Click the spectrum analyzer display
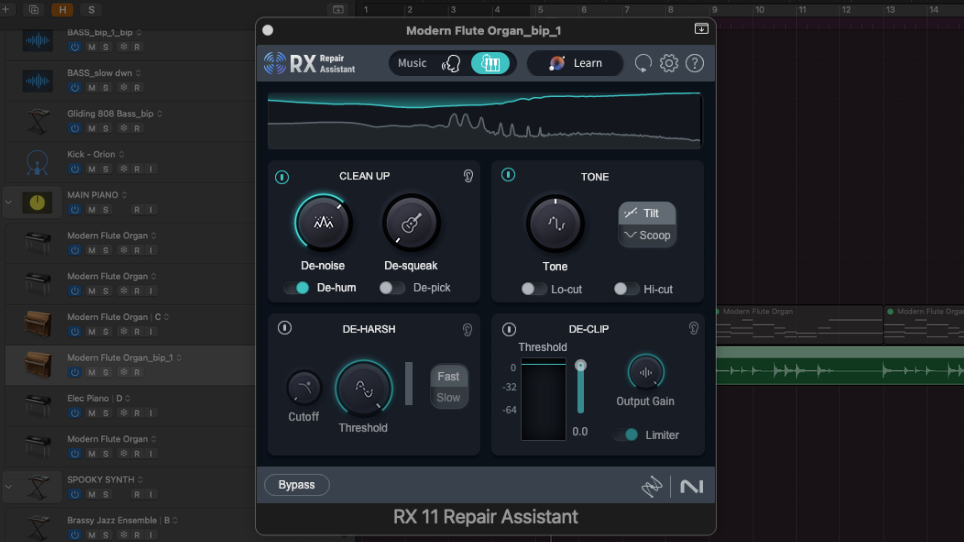The width and height of the screenshot is (964, 542). pos(484,120)
